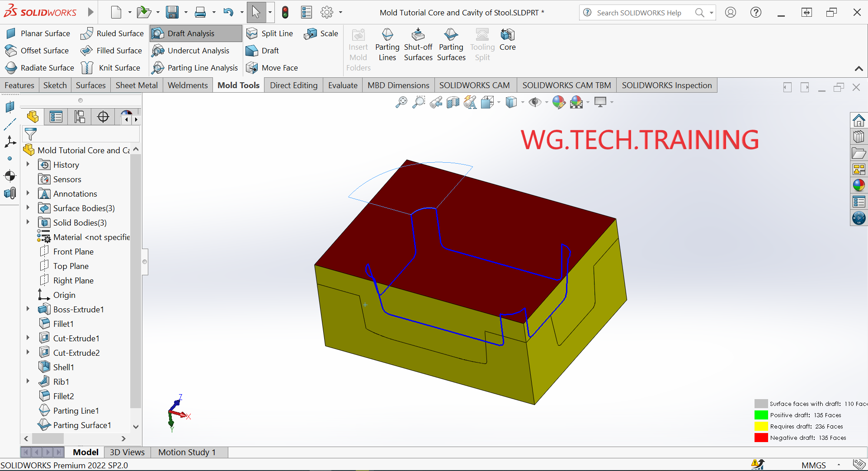Open the Filled Surface tool

click(x=111, y=51)
